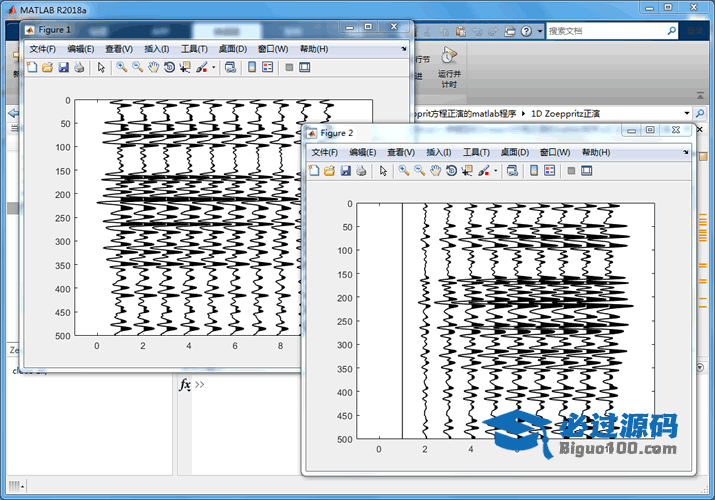Open 帮助(H) menu in Figure 2
The height and width of the screenshot is (500, 715).
(596, 152)
